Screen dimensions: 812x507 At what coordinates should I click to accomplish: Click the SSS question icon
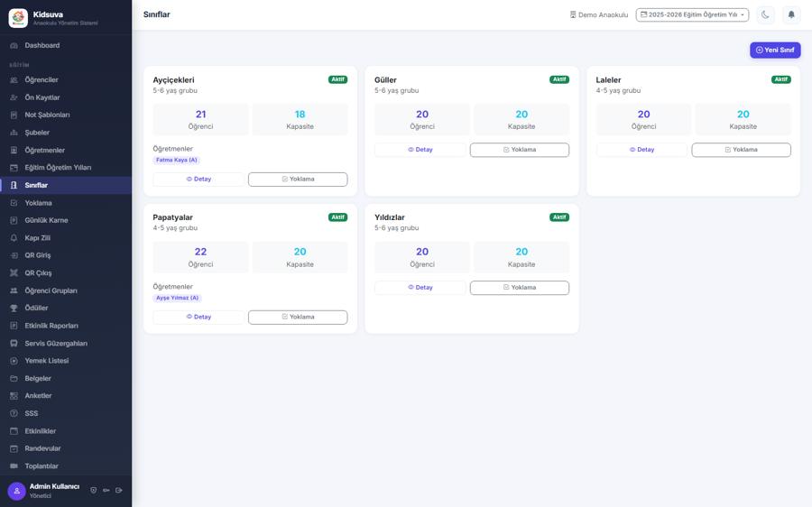point(14,413)
